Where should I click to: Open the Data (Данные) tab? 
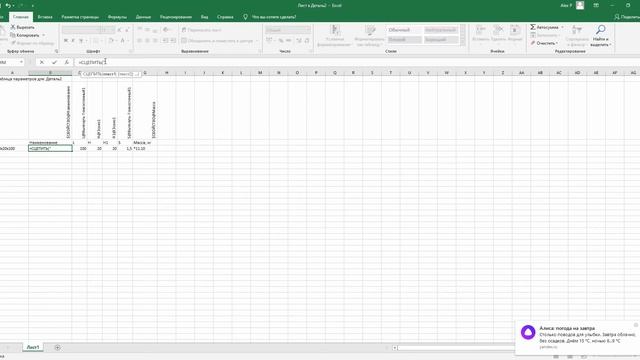click(x=143, y=17)
